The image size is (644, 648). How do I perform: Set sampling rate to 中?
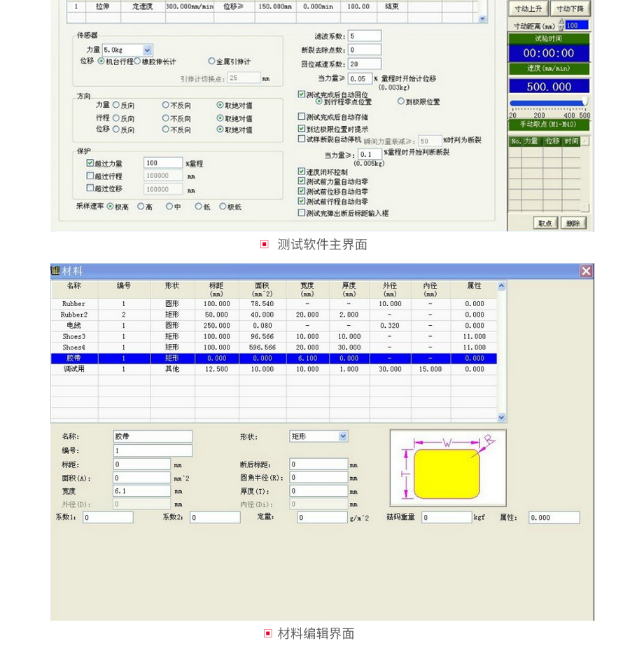(x=169, y=207)
